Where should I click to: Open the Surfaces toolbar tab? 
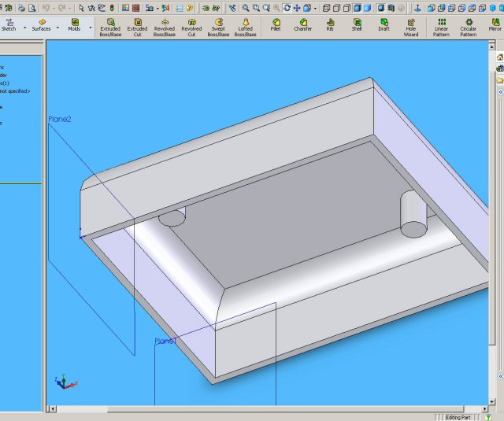tap(41, 26)
